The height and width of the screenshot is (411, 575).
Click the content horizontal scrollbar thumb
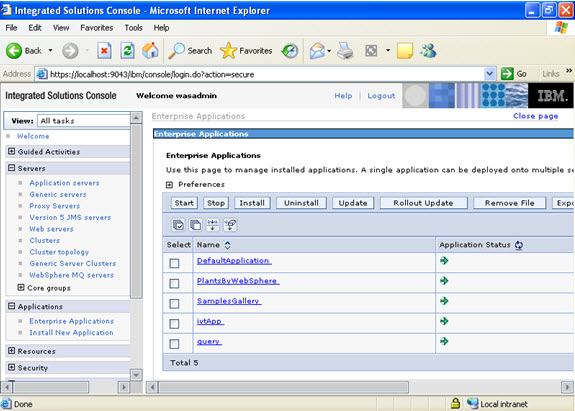(x=283, y=387)
